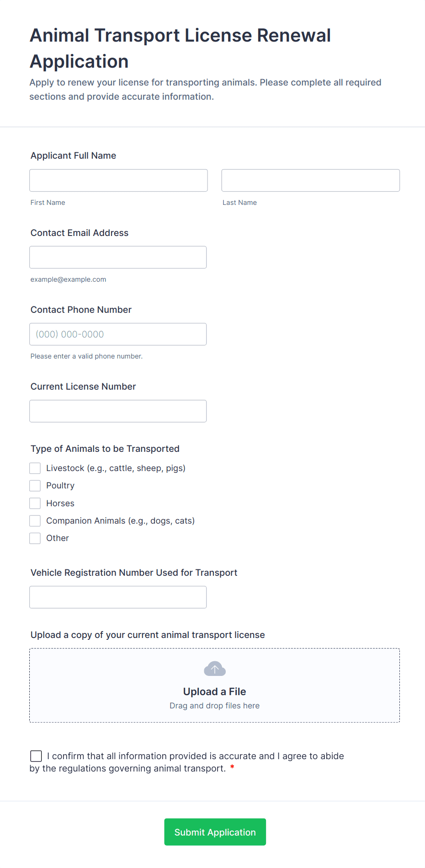
Task: Click the cloud upload icon
Action: [x=215, y=669]
